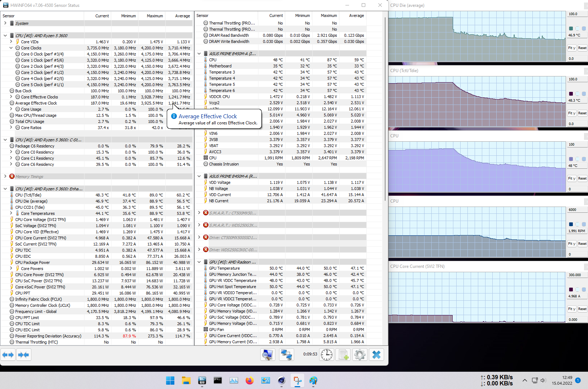Click the thermometer icon beside CPU (Tctl/Tdie)

coord(12,195)
